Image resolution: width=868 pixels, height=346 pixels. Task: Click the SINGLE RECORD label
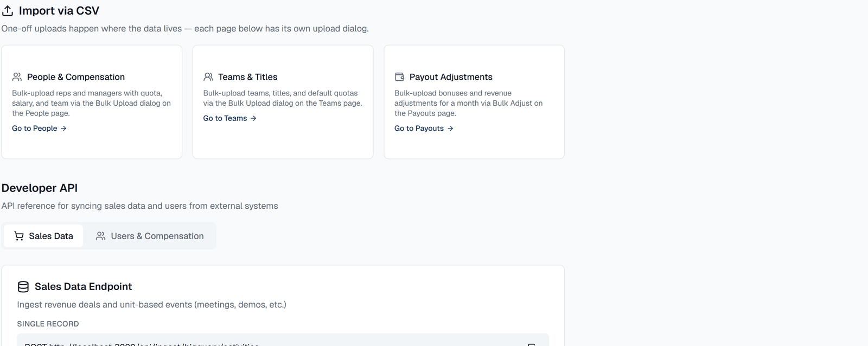tap(48, 324)
